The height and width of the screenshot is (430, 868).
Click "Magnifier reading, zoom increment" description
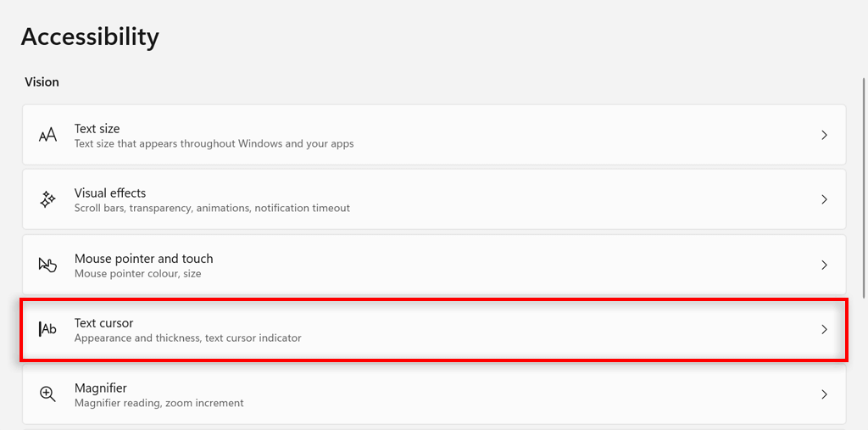159,403
